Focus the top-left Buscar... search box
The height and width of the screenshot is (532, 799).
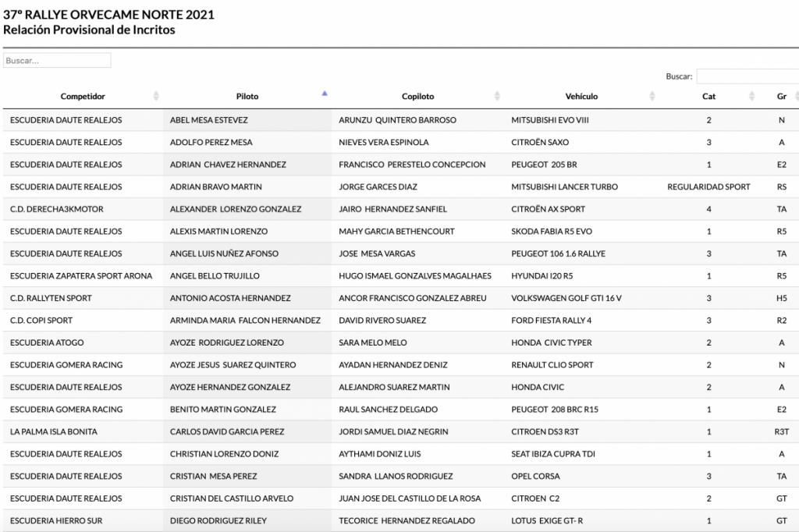point(57,60)
